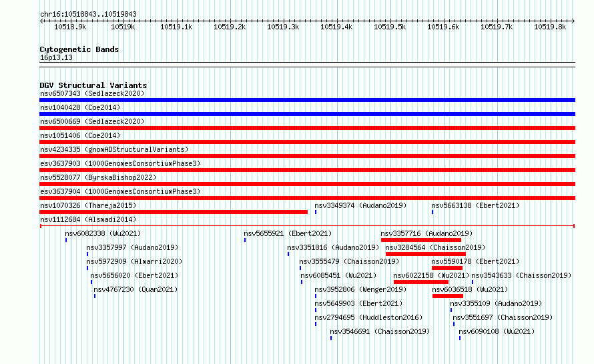594x364 pixels.
Task: Open the nsv3357716 (Audano2019) variant
Action: click(426, 233)
